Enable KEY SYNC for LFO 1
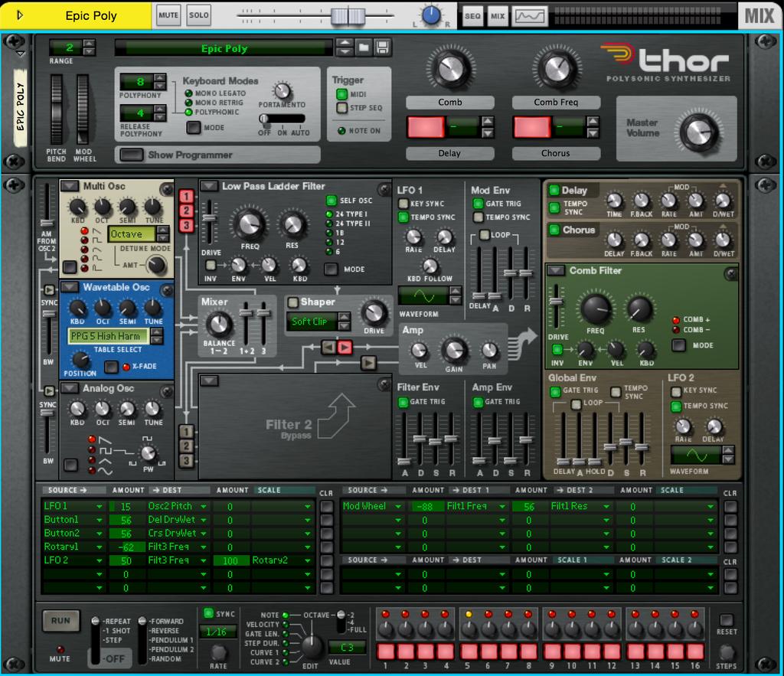The height and width of the screenshot is (676, 784). tap(403, 204)
